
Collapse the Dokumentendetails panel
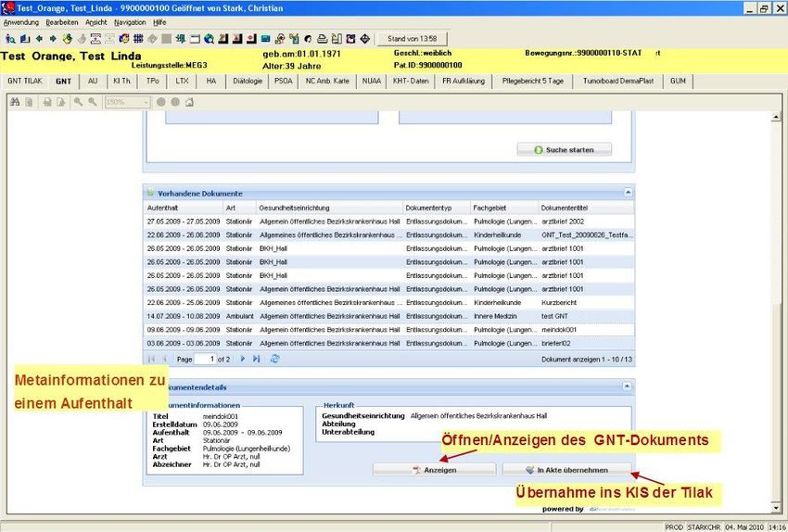tap(627, 386)
